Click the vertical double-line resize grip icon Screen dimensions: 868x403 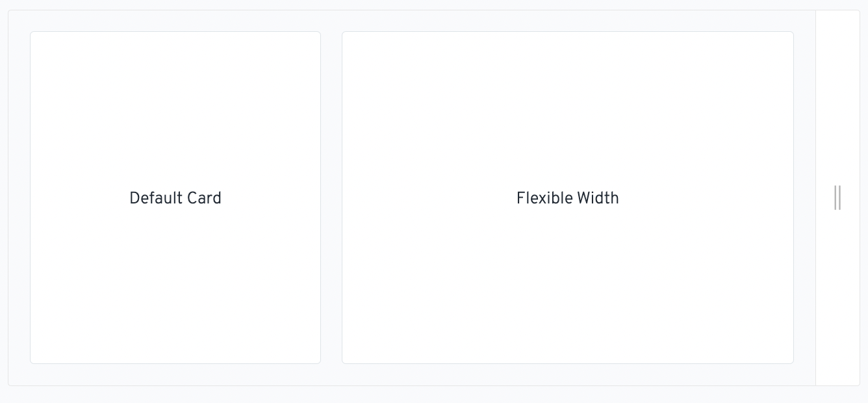point(837,198)
